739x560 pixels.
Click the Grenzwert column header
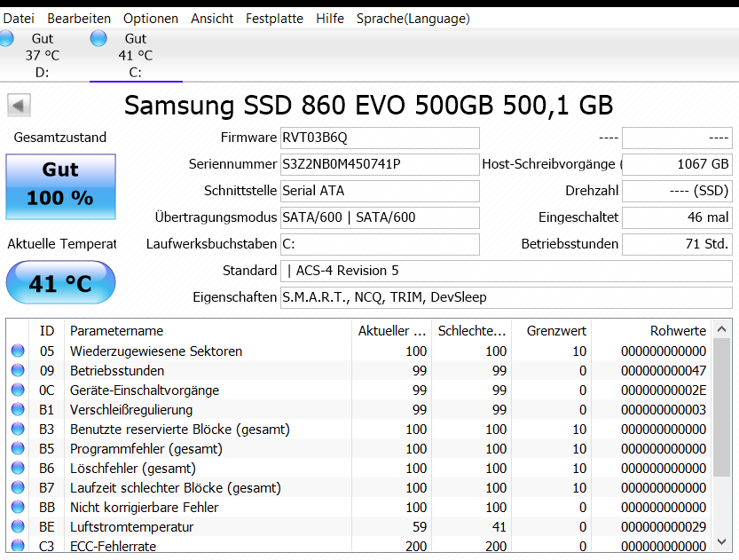(x=552, y=331)
